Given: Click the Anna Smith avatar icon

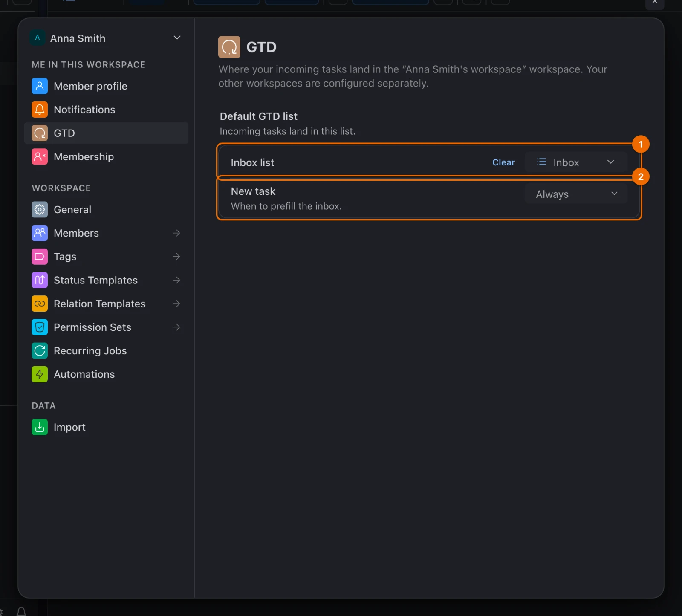Looking at the screenshot, I should [38, 38].
